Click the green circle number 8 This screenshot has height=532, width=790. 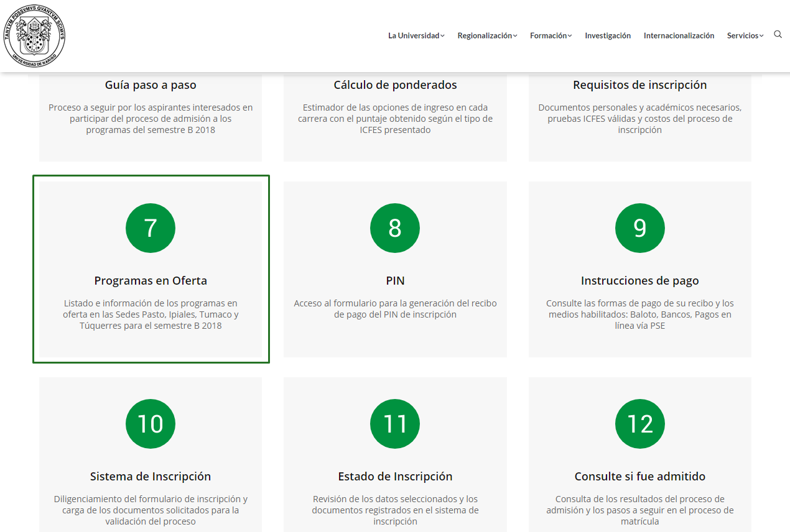pyautogui.click(x=395, y=228)
